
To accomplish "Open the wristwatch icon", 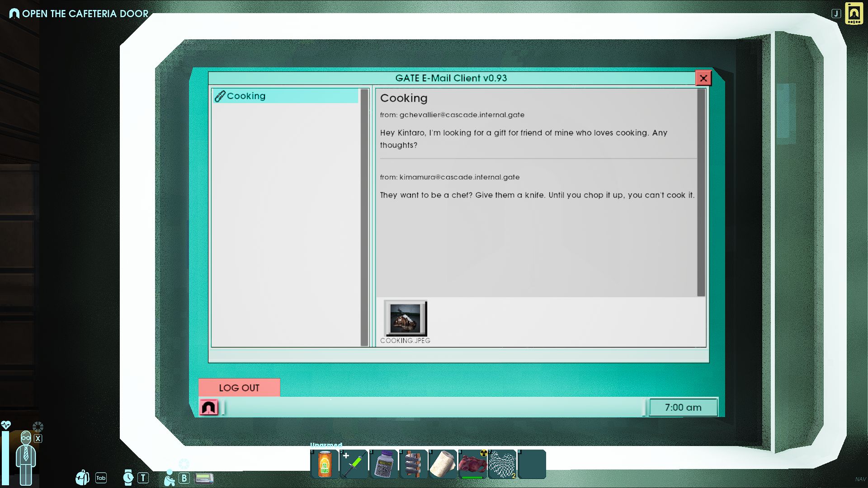I will coord(128,478).
